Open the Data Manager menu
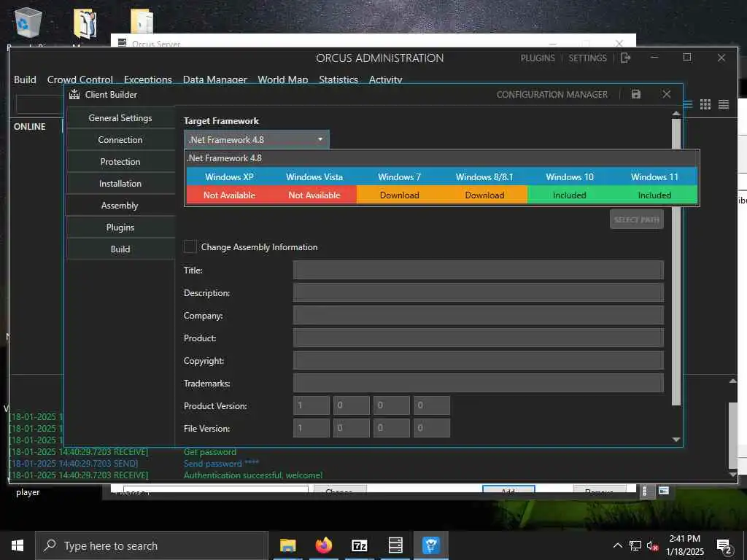The width and height of the screenshot is (747, 560). point(215,79)
